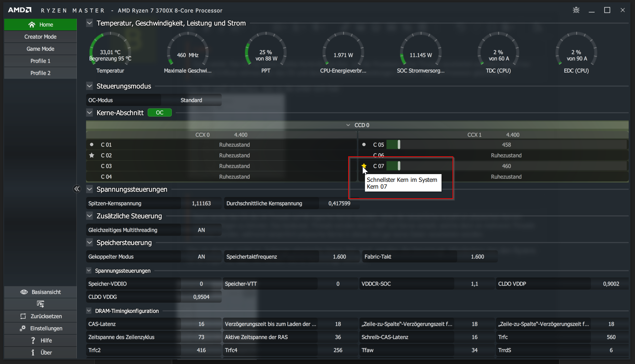The height and width of the screenshot is (364, 635).
Task: Click the Hilfe question mark icon
Action: click(x=33, y=340)
